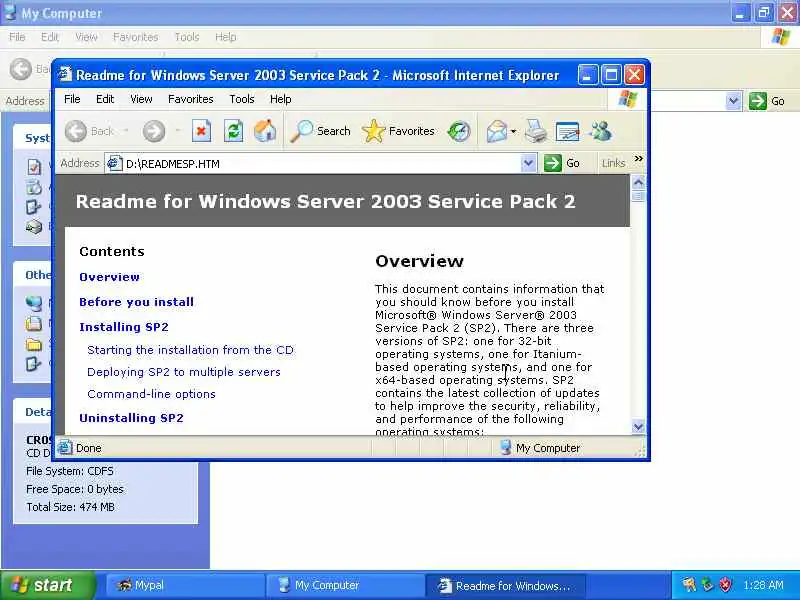Open the Mail button dropdown arrow
Image resolution: width=800 pixels, height=600 pixels.
513,132
